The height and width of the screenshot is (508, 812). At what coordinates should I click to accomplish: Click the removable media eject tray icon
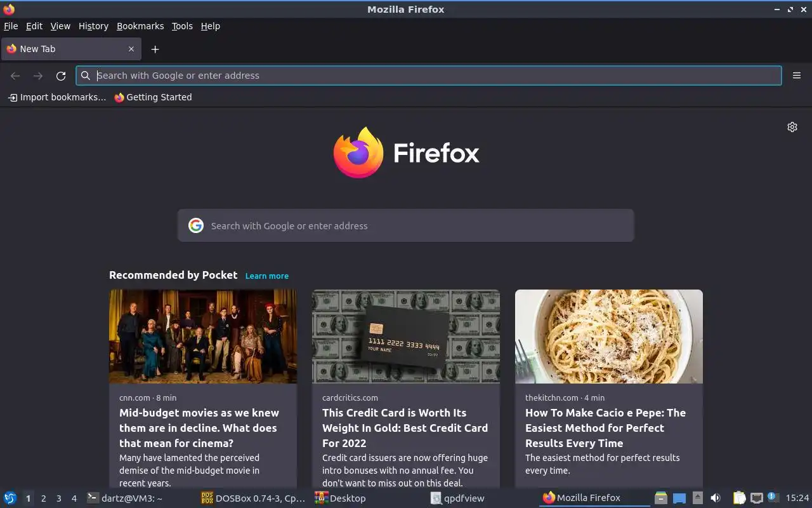(698, 498)
